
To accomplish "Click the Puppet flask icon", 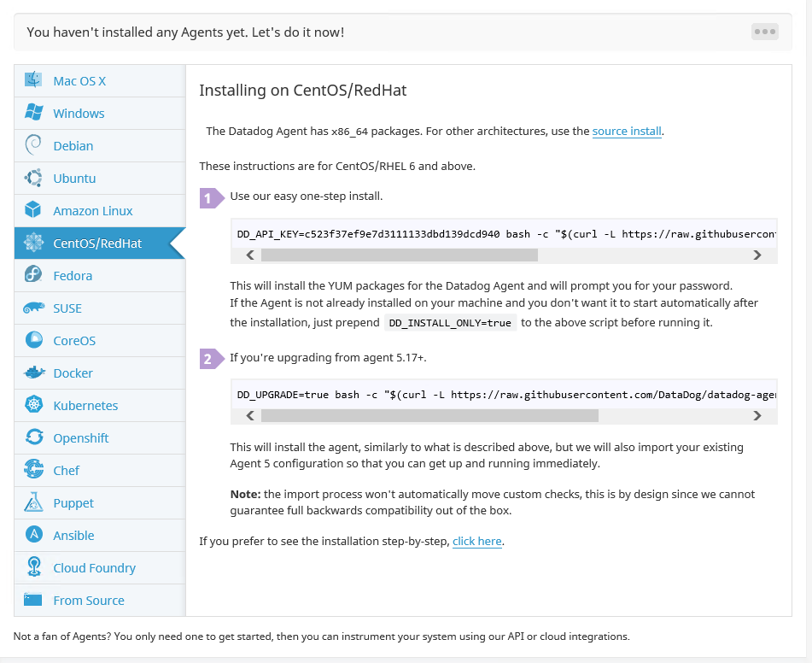I will pyautogui.click(x=33, y=502).
